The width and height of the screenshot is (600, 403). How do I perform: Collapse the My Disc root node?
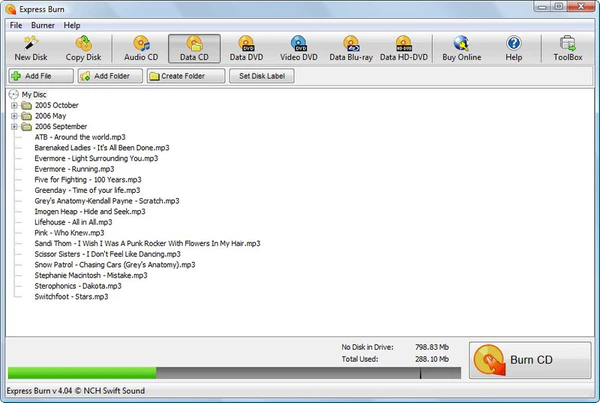pyautogui.click(x=12, y=94)
